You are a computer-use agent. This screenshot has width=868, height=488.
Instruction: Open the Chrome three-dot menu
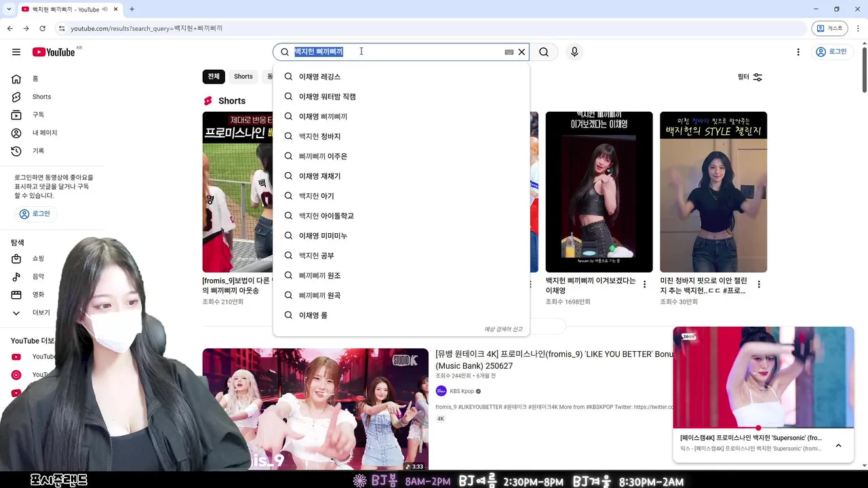(x=859, y=28)
